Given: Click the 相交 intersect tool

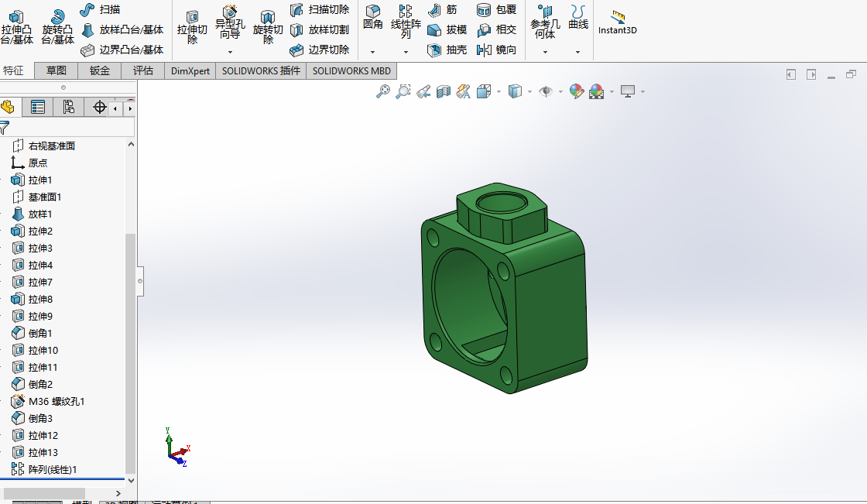Looking at the screenshot, I should (496, 30).
